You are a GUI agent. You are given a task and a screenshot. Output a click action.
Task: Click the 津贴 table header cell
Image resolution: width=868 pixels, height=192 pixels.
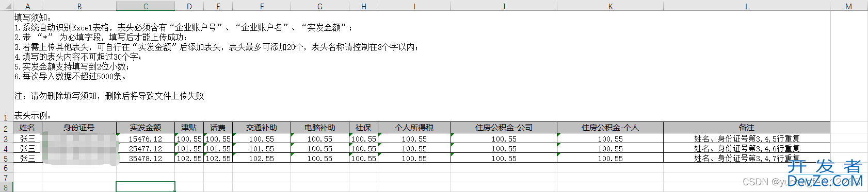tap(189, 128)
